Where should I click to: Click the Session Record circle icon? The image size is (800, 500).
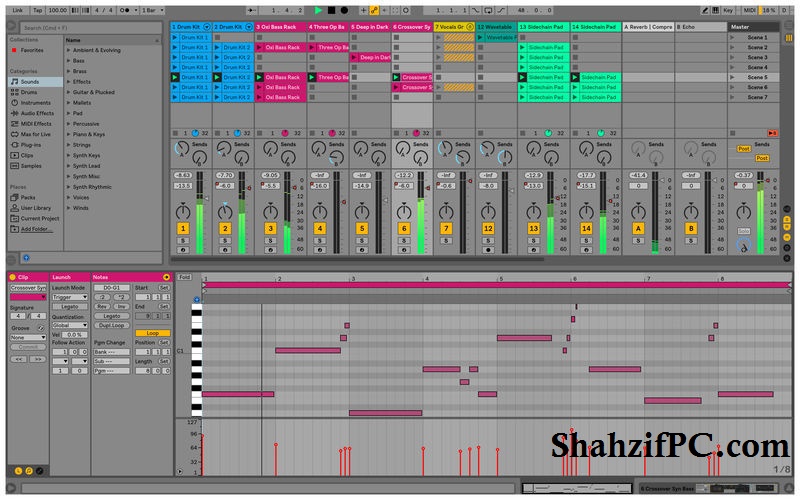(x=406, y=10)
